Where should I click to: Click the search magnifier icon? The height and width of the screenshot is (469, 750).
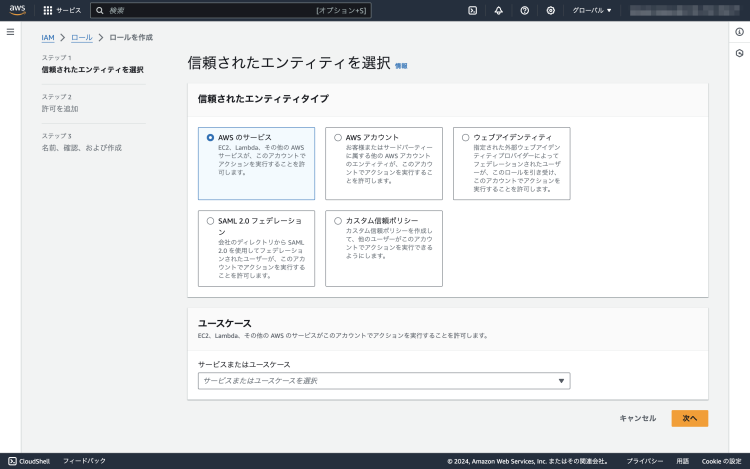click(99, 11)
